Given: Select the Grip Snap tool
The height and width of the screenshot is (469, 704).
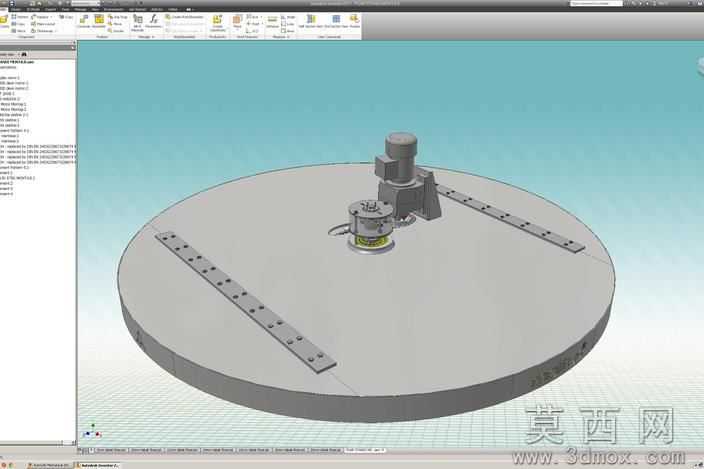Looking at the screenshot, I should point(118,17).
